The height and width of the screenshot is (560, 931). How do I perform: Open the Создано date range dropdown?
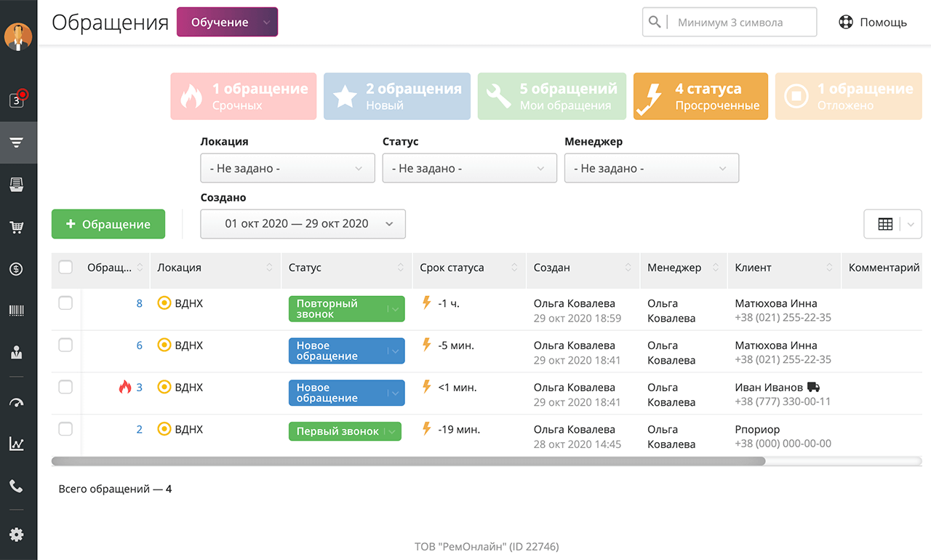pyautogui.click(x=303, y=224)
